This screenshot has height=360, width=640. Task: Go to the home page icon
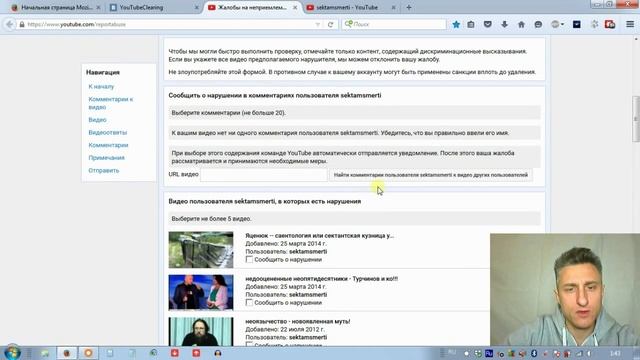pos(521,24)
